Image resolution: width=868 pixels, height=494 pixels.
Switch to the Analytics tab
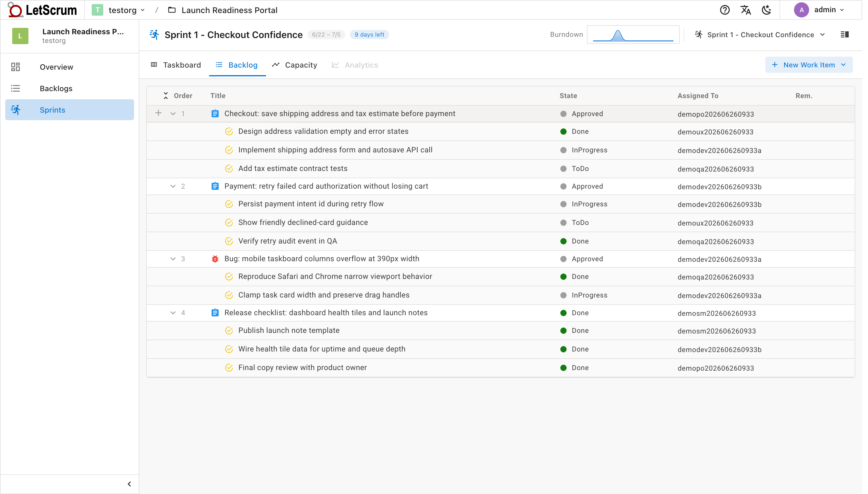coord(355,65)
